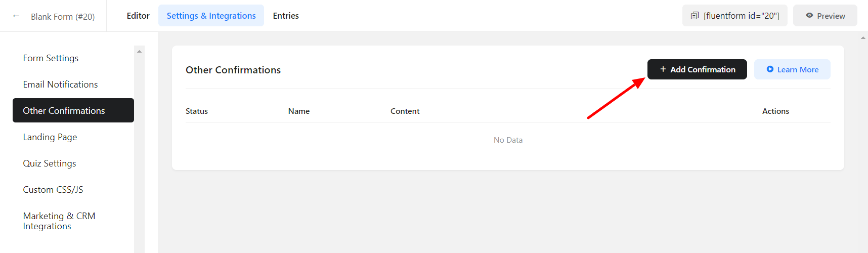The height and width of the screenshot is (253, 868).
Task: Click the play icon on Learn More
Action: (x=770, y=69)
